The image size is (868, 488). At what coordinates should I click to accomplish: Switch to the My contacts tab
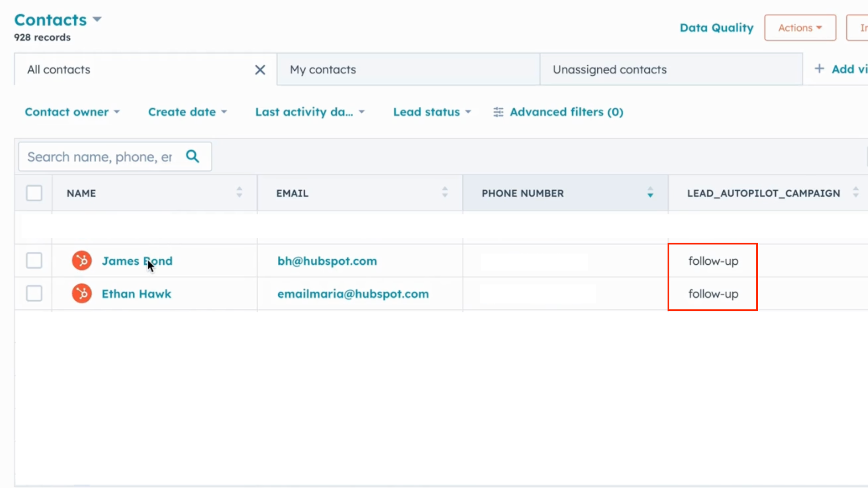click(x=323, y=70)
